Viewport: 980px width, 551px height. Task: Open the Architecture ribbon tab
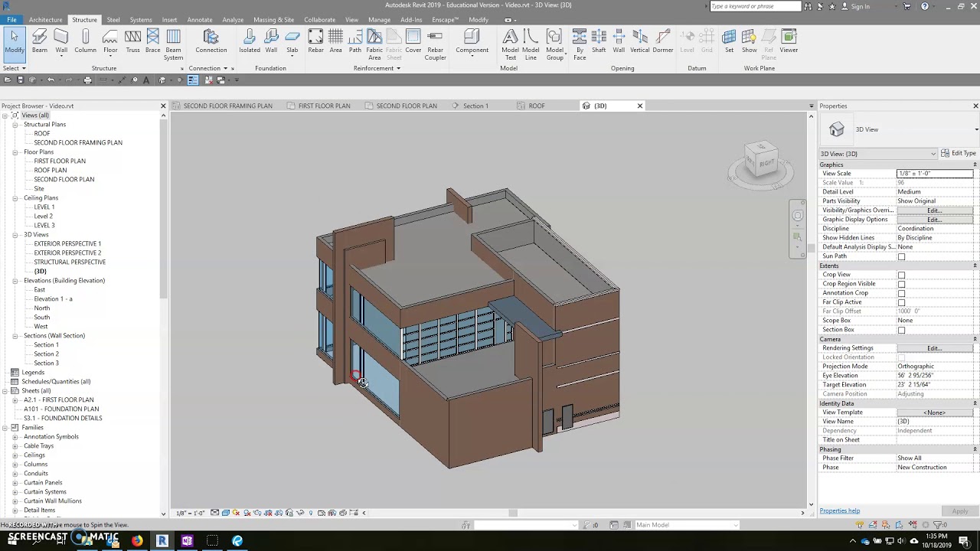[45, 19]
